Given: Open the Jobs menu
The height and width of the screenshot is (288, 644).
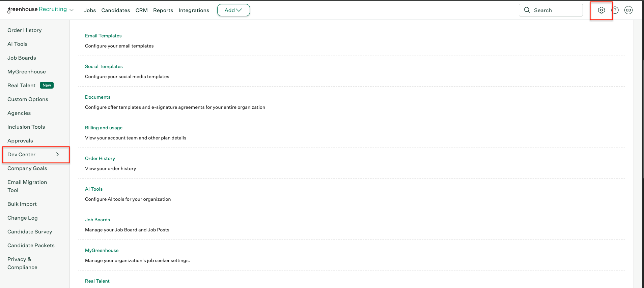Looking at the screenshot, I should point(90,10).
